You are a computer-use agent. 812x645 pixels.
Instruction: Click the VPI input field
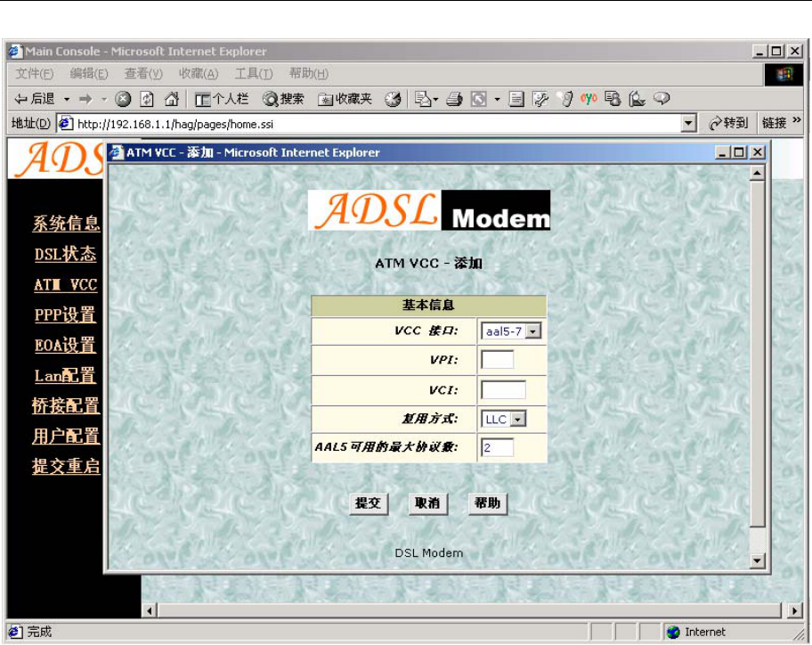497,360
